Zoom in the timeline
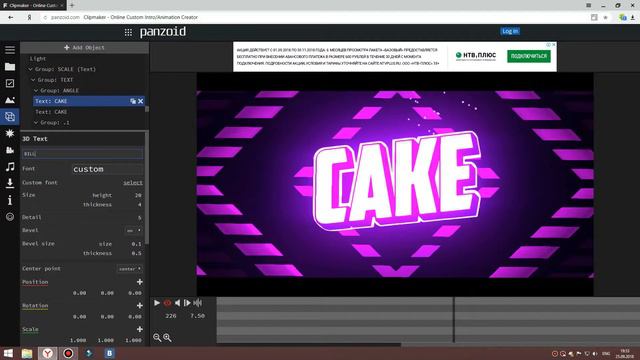This screenshot has height=360, width=640. pos(167,338)
